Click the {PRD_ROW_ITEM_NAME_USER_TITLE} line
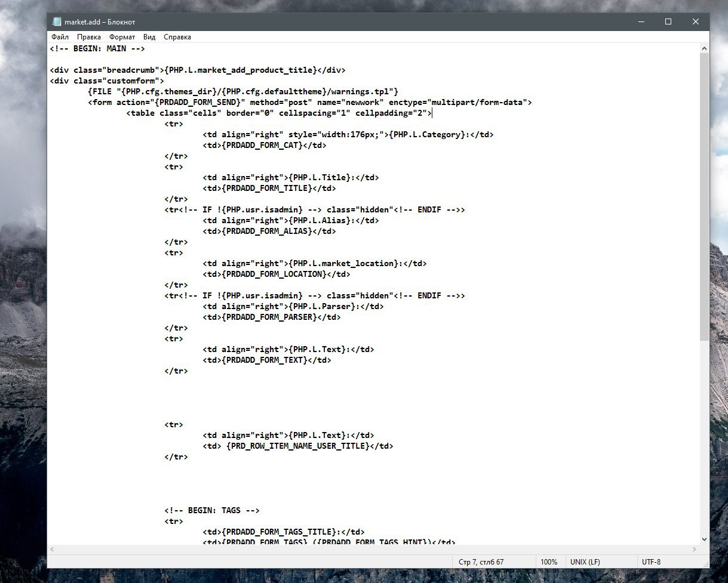Viewport: 728px width, 583px height. pos(298,446)
